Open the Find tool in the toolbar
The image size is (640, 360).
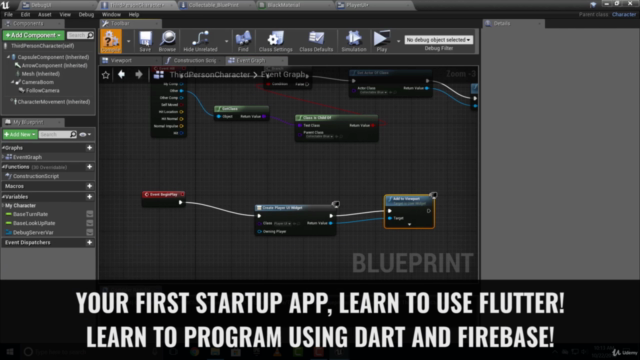[243, 41]
